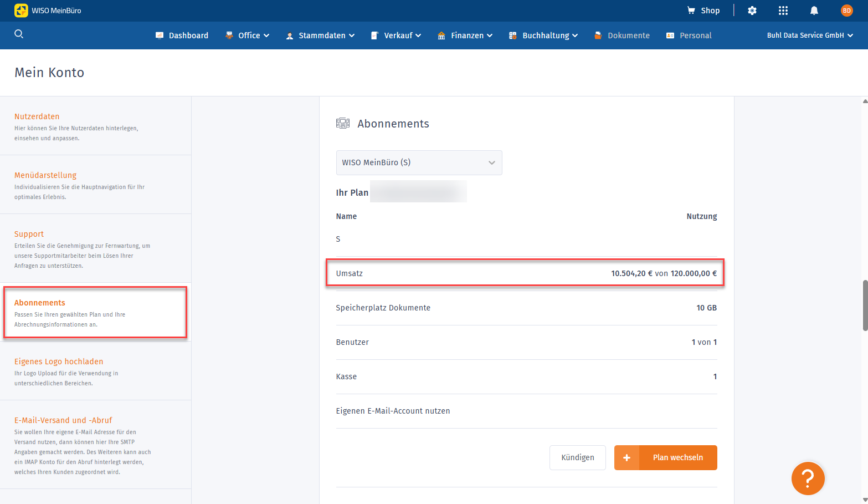
Task: Expand the Verkauf dropdown menu
Action: 418,35
